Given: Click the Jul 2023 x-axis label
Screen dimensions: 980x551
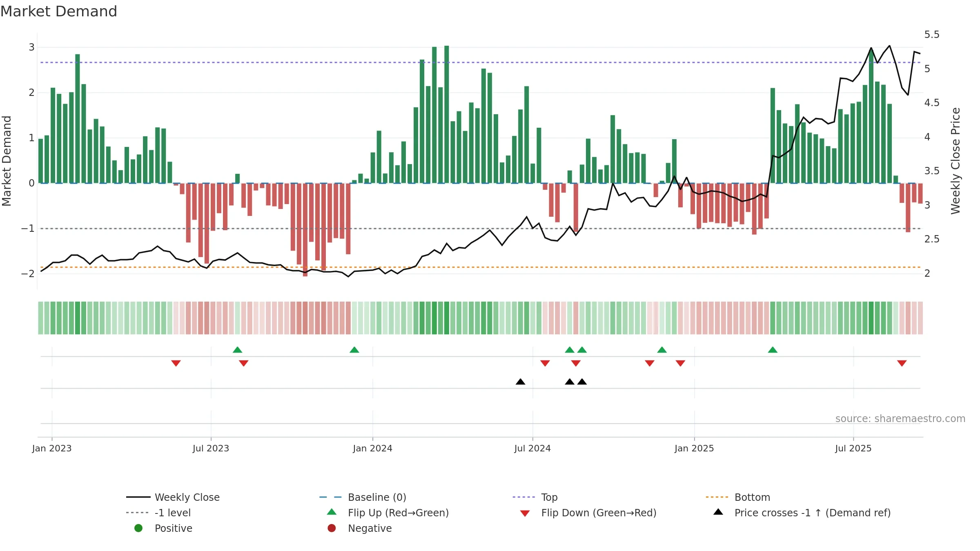Looking at the screenshot, I should coord(211,449).
